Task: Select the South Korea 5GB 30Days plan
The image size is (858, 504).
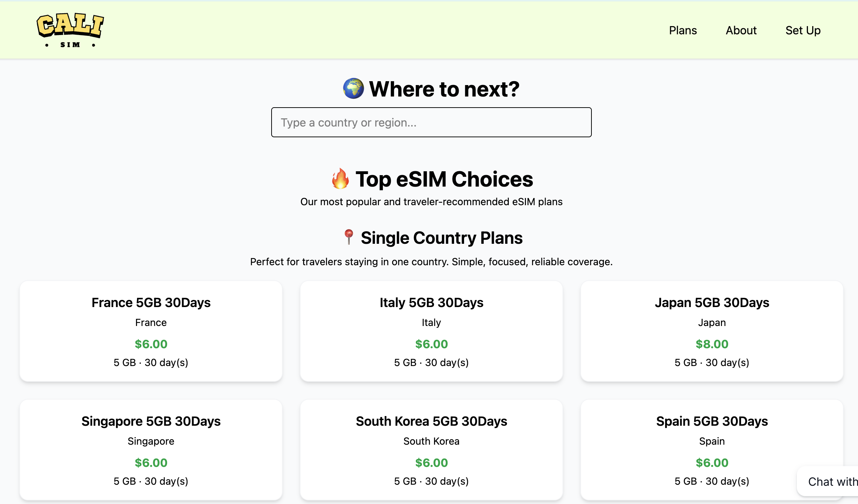Action: (x=432, y=450)
